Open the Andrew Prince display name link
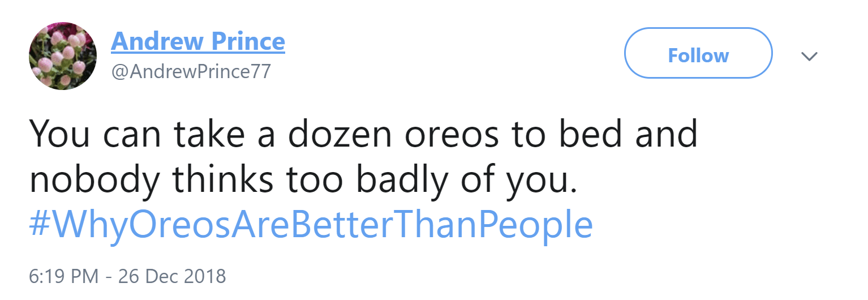The height and width of the screenshot is (300, 868). coord(198,41)
